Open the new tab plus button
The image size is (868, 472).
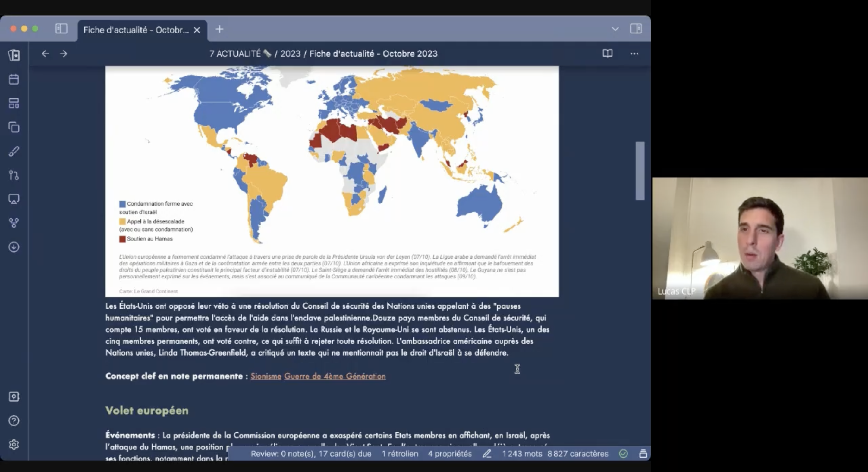pyautogui.click(x=219, y=29)
